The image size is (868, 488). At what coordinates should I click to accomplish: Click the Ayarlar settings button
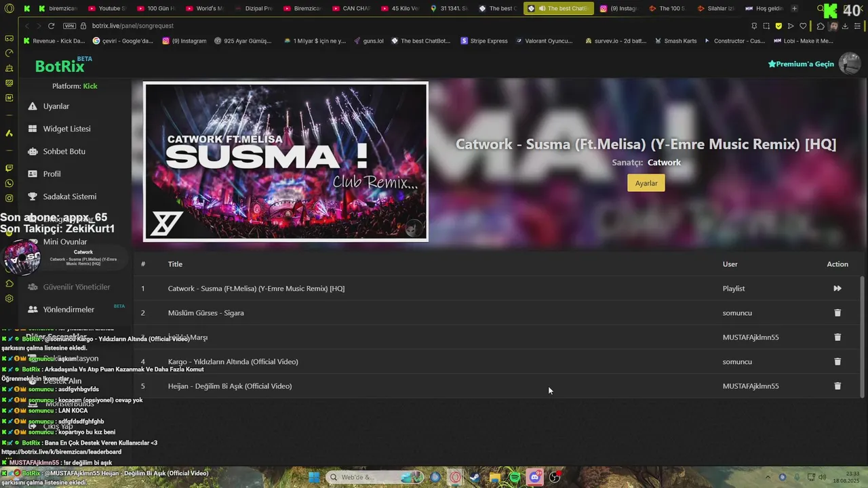pos(646,183)
